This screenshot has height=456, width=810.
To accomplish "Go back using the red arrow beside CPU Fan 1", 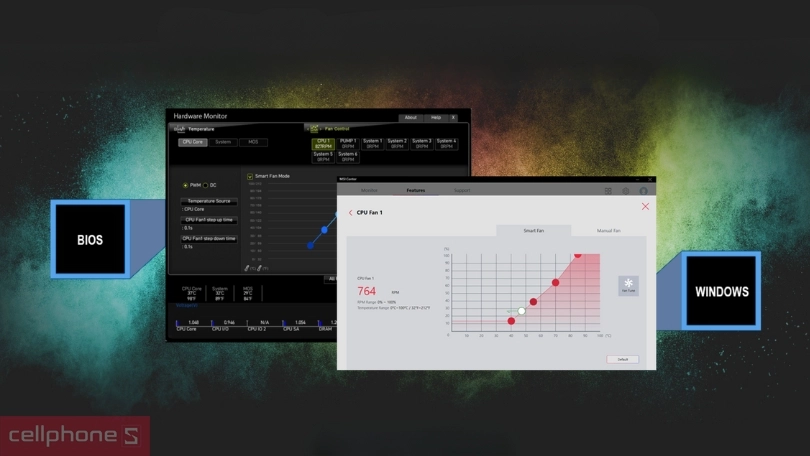I will pyautogui.click(x=350, y=213).
